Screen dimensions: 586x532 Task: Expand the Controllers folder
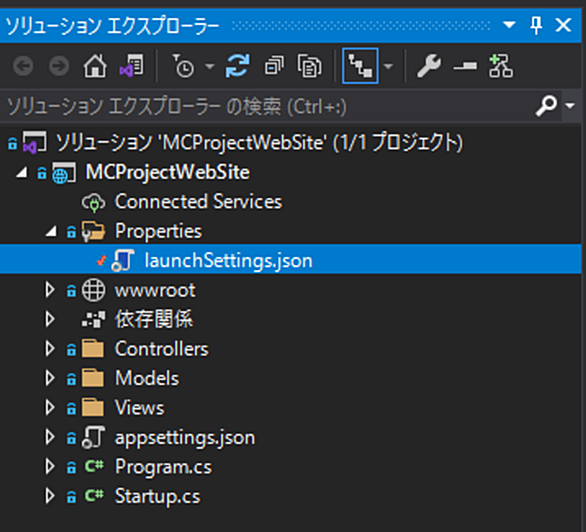pyautogui.click(x=49, y=349)
